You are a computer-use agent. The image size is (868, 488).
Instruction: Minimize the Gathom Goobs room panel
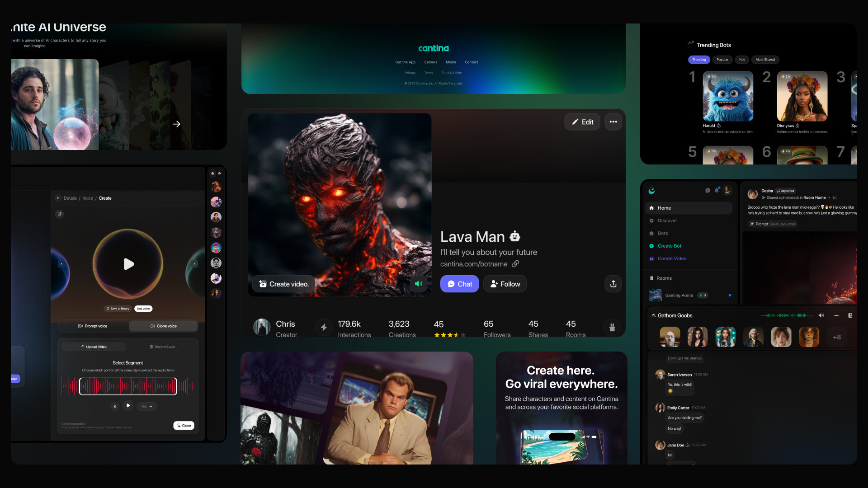coord(836,315)
